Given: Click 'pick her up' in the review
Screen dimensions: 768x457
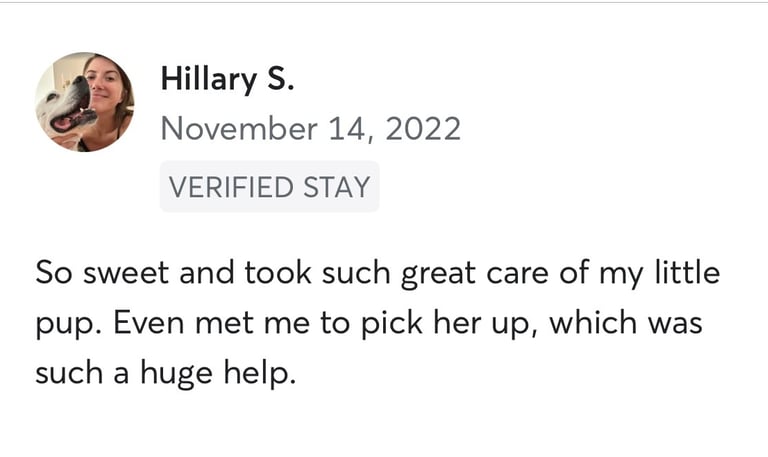Looking at the screenshot, I should coord(450,324).
